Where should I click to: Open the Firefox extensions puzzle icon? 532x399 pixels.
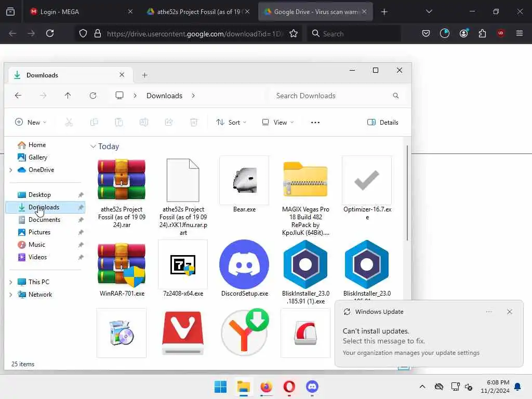pos(482,33)
